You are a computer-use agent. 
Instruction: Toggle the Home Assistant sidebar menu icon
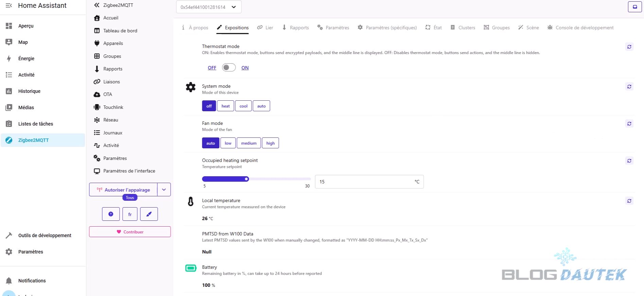9,5
